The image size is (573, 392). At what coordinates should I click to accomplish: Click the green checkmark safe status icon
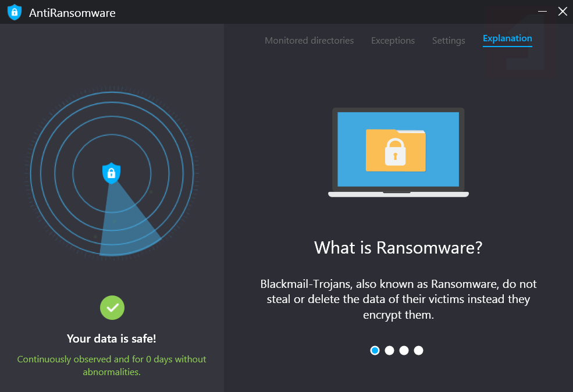112,308
